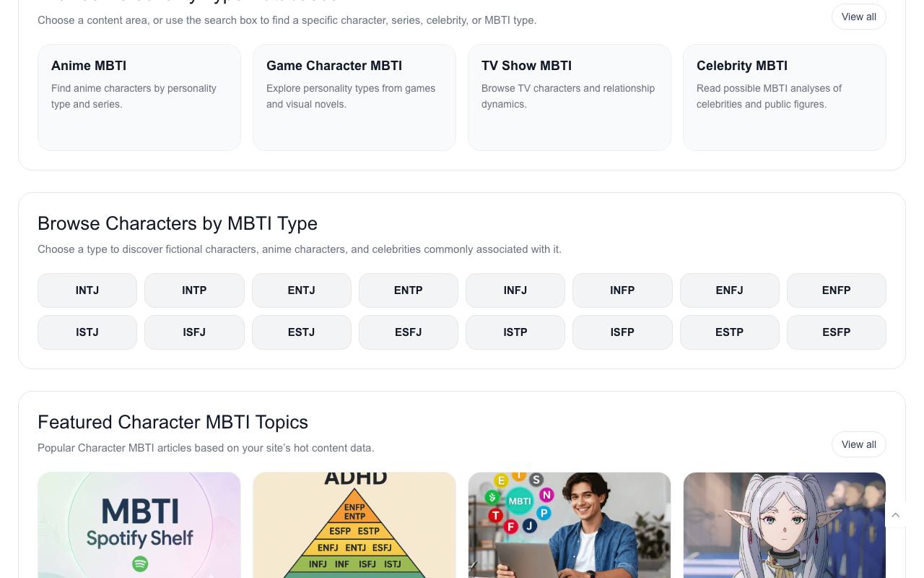
Task: Click View all beside Featured Character MBTI Topics
Action: [x=859, y=444]
